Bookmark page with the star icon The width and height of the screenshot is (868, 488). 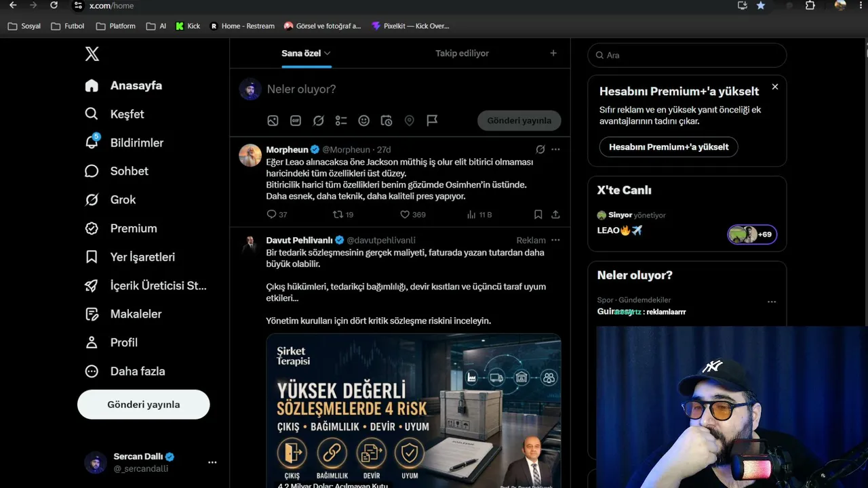click(x=761, y=5)
